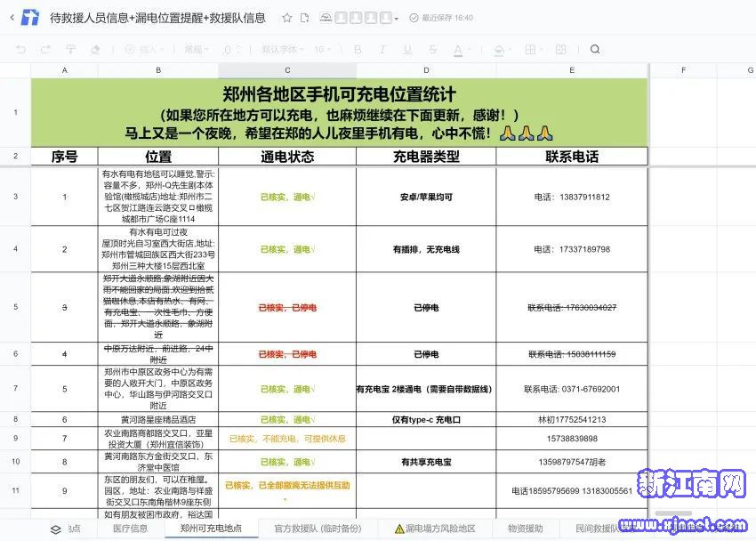Open the 民间救援队 sheet tab

click(598, 529)
